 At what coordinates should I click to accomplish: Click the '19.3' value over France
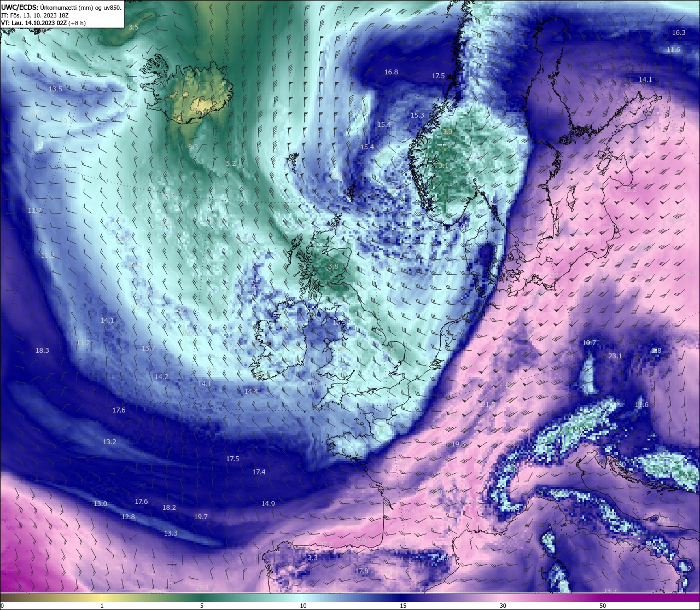[x=458, y=444]
